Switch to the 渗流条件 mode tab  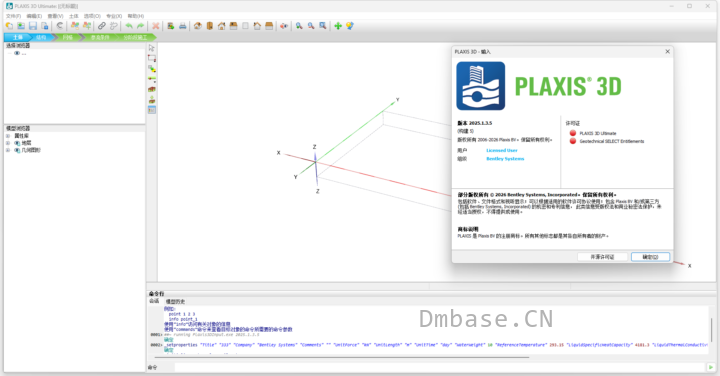[x=100, y=37]
